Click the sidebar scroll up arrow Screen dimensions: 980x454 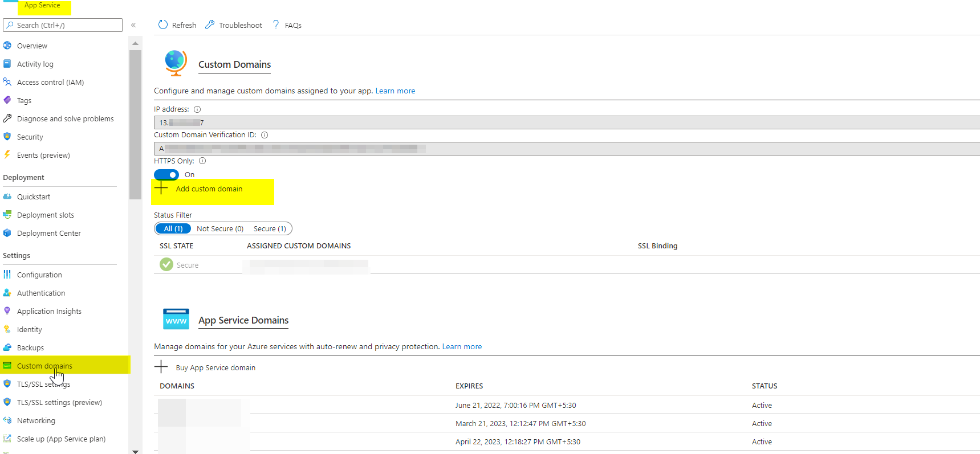pyautogui.click(x=135, y=43)
